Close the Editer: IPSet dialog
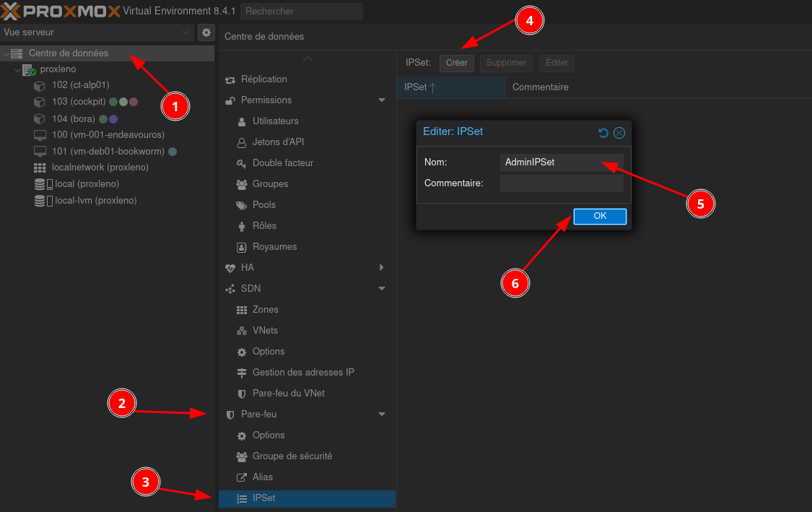This screenshot has height=512, width=812. point(619,133)
